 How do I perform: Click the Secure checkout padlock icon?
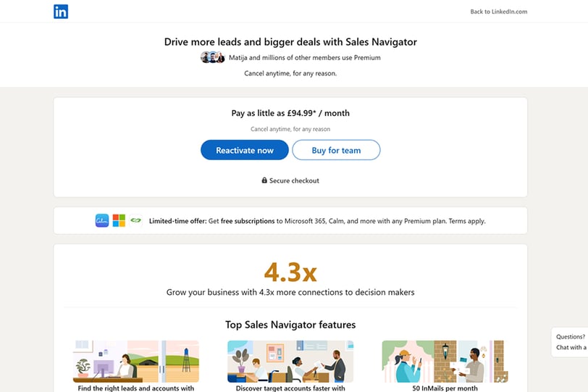point(264,180)
